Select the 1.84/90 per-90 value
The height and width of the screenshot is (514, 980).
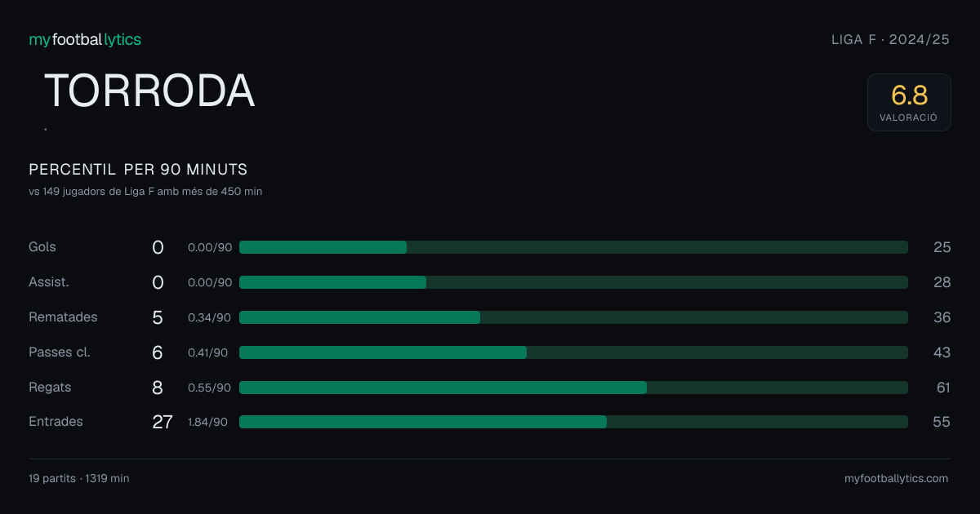tap(207, 422)
